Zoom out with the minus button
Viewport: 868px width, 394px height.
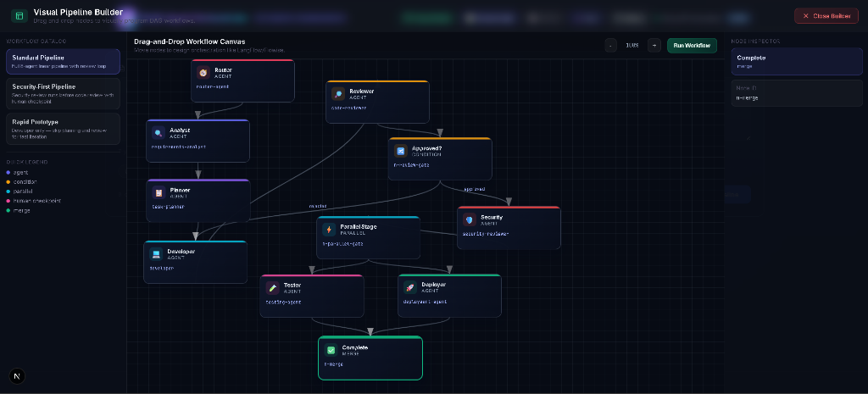610,46
